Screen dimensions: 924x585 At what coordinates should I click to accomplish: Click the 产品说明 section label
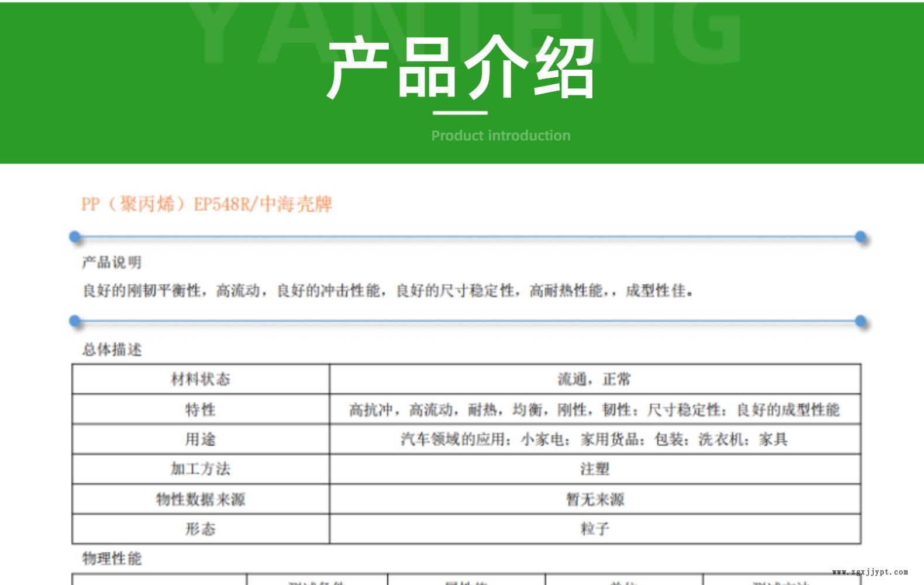(x=112, y=263)
